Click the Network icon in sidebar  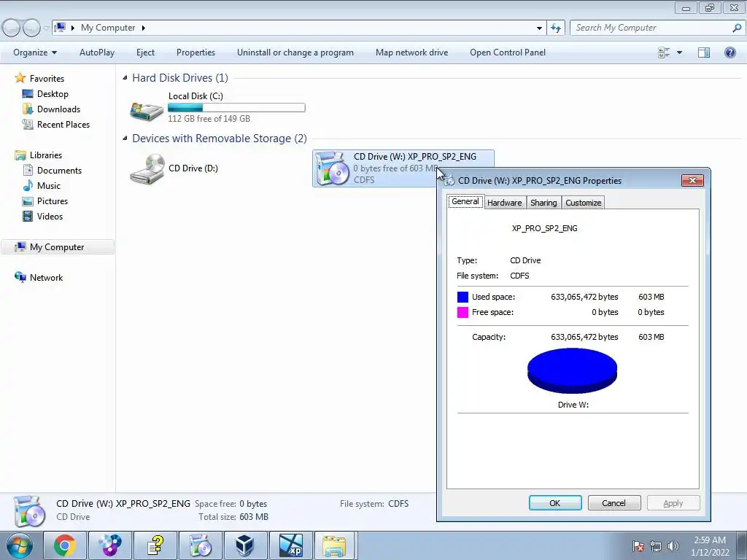20,277
